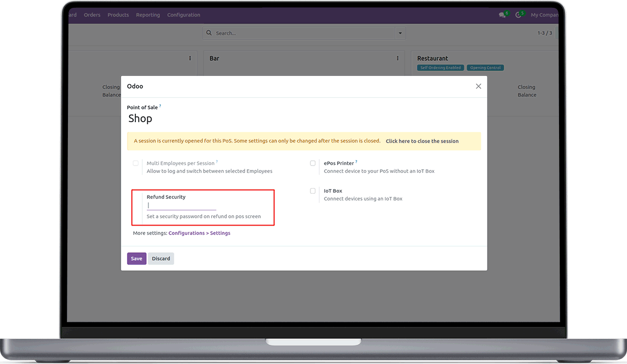Click the help icon beside Multi Employees per Session

[217, 162]
